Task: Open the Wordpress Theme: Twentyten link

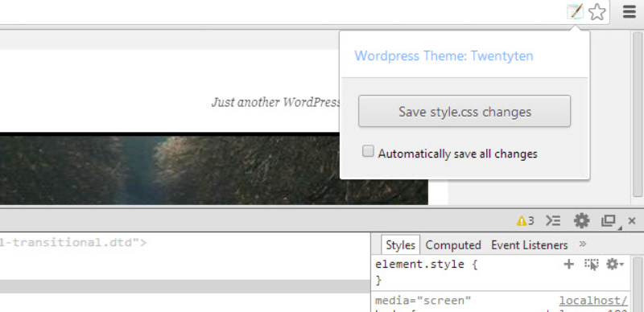Action: 444,55
